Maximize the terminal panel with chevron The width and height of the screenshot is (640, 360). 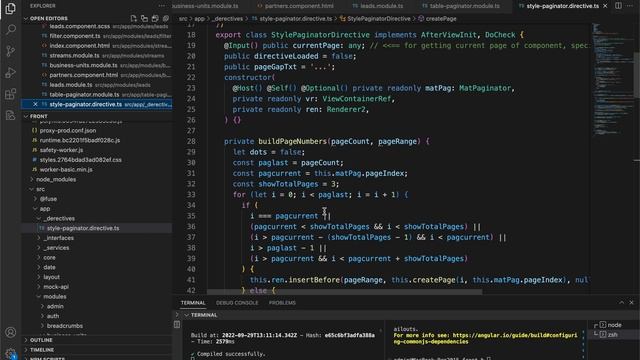(x=622, y=302)
